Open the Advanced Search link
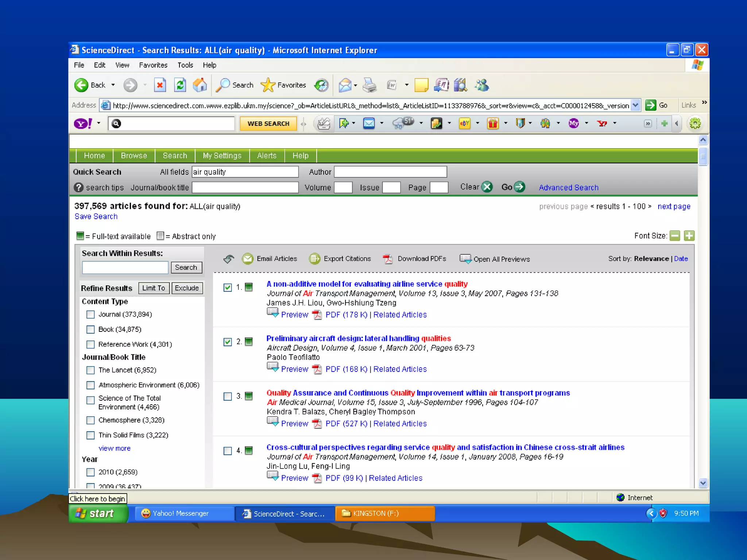This screenshot has width=747, height=560. coord(569,187)
